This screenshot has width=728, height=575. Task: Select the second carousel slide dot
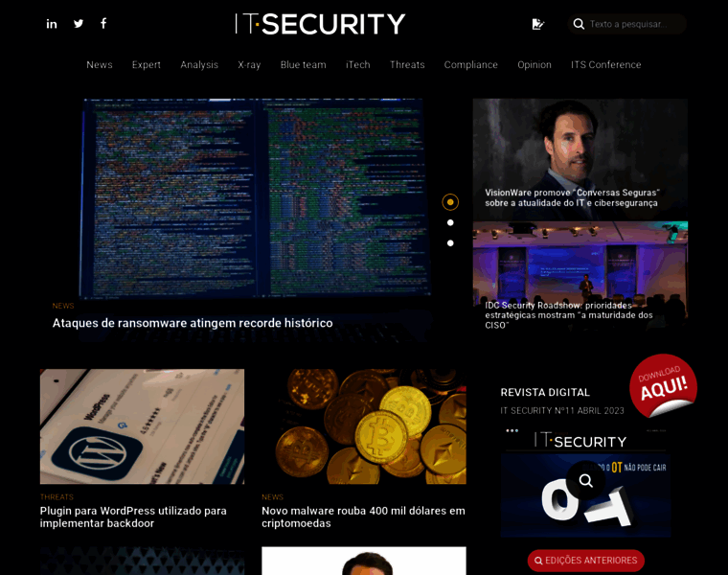pos(450,222)
